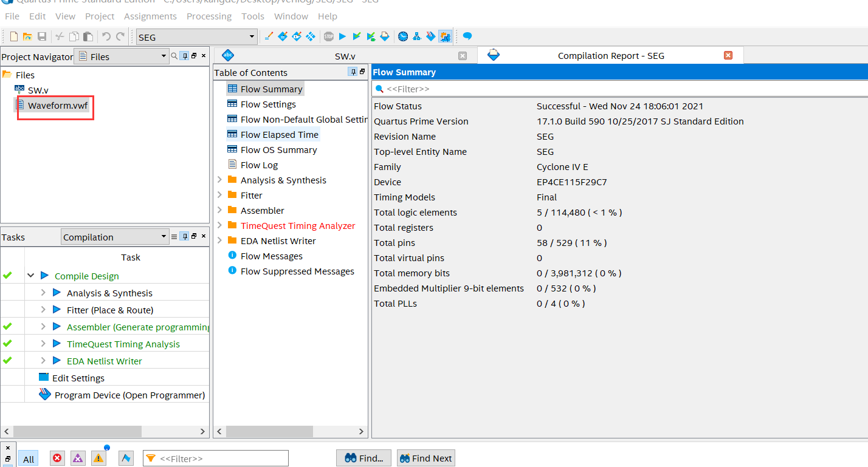The image size is (868, 467).
Task: Click the Stop Processing icon
Action: [x=329, y=36]
